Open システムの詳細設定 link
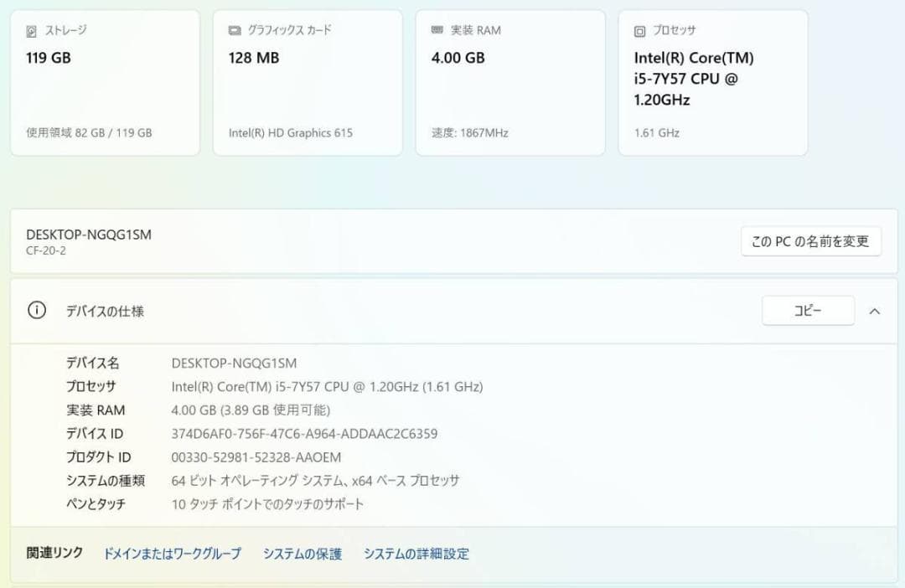Viewport: 905px width, 588px height. (x=416, y=554)
